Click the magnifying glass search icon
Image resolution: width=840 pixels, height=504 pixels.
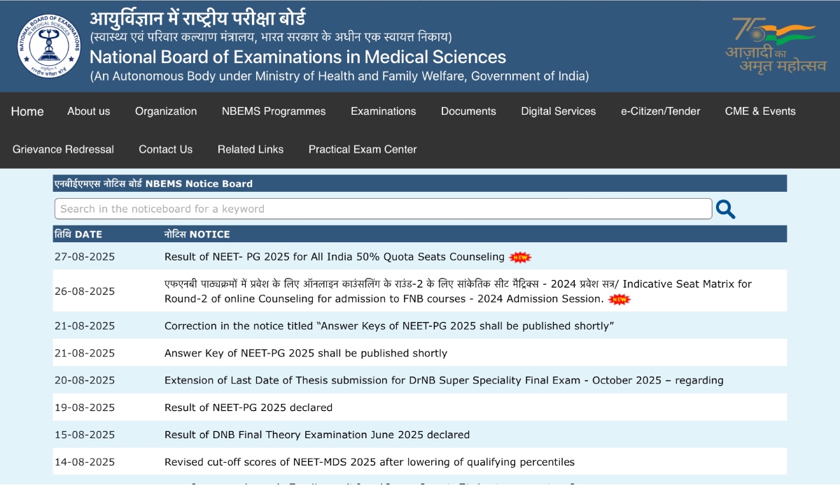pyautogui.click(x=725, y=209)
